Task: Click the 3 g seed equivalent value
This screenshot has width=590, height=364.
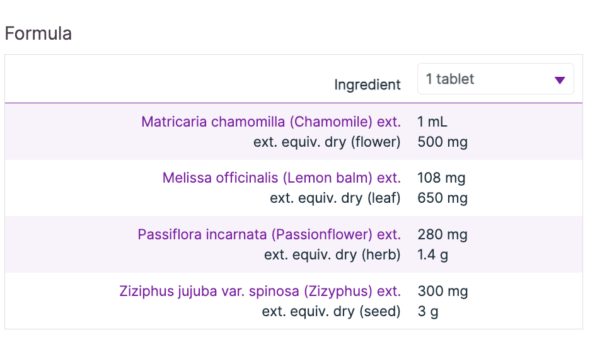Action: [427, 312]
